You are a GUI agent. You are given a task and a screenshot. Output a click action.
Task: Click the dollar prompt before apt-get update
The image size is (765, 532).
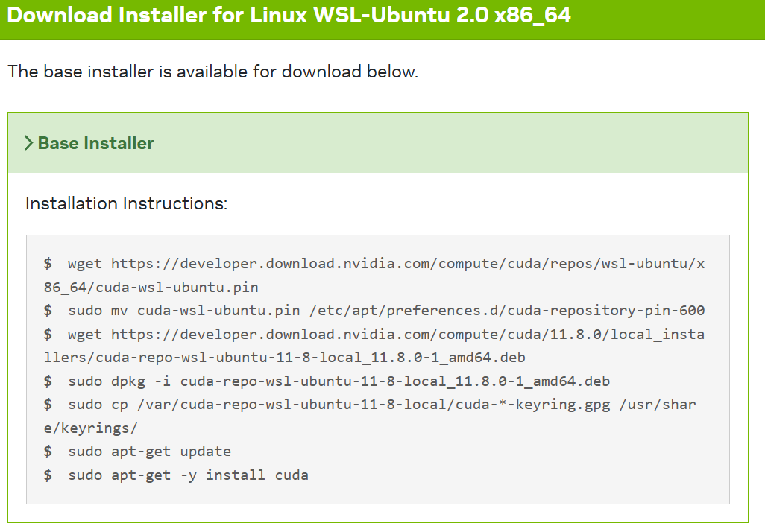click(x=48, y=452)
